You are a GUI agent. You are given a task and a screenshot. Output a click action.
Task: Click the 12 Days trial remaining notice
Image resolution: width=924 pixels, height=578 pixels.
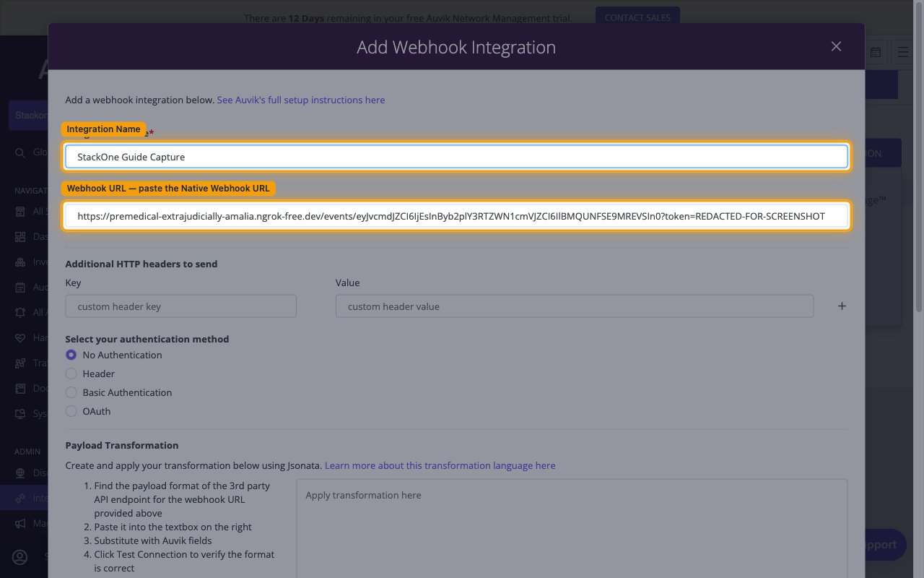click(408, 17)
